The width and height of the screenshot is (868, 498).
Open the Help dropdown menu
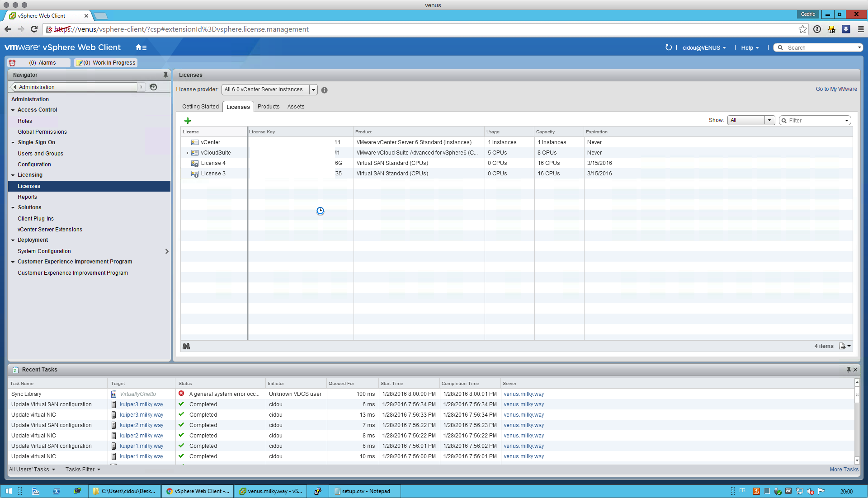pos(750,48)
